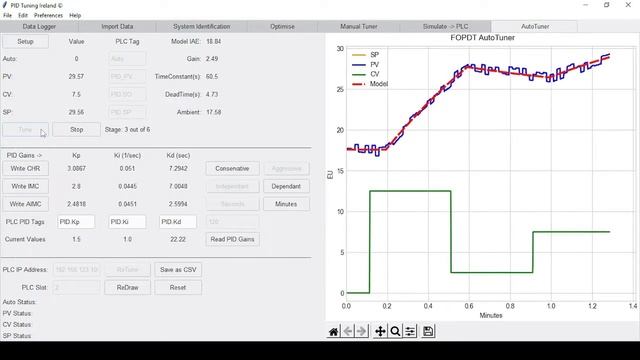The image size is (640, 360).
Task: Click the CHR Kp value 3.0867
Action: [x=76, y=169]
